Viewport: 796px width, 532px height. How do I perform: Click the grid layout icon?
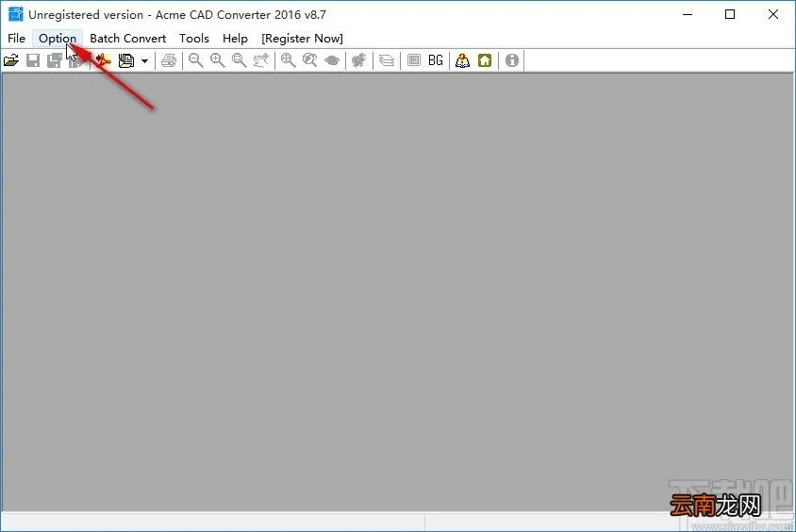click(x=414, y=60)
